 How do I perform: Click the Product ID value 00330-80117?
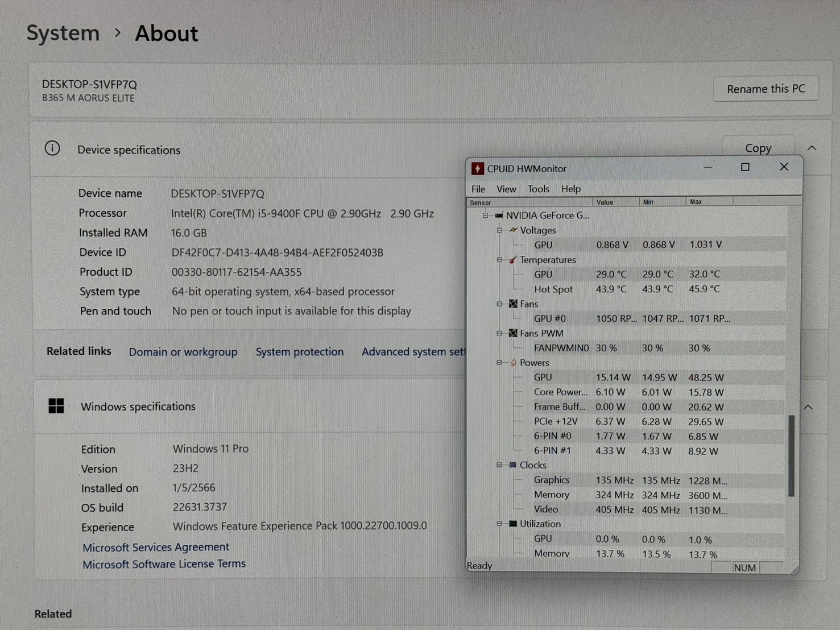click(x=237, y=272)
